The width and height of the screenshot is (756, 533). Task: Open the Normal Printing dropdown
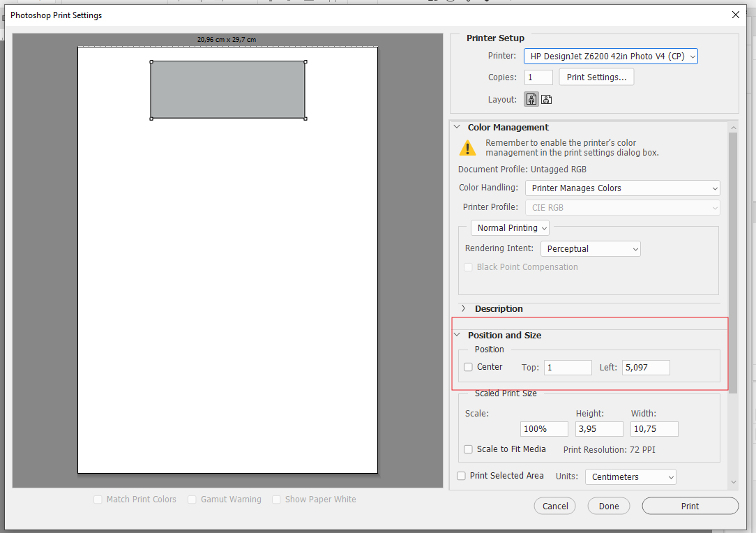point(510,227)
